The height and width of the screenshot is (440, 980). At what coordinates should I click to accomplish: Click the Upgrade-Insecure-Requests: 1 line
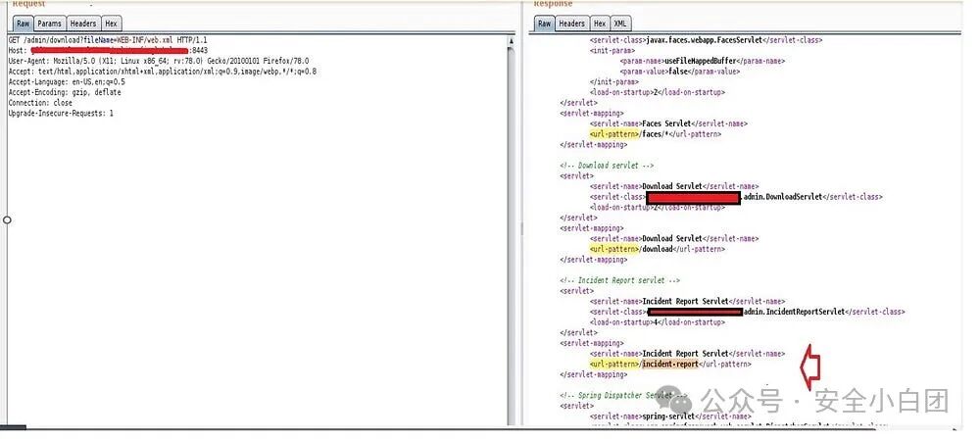[x=61, y=113]
